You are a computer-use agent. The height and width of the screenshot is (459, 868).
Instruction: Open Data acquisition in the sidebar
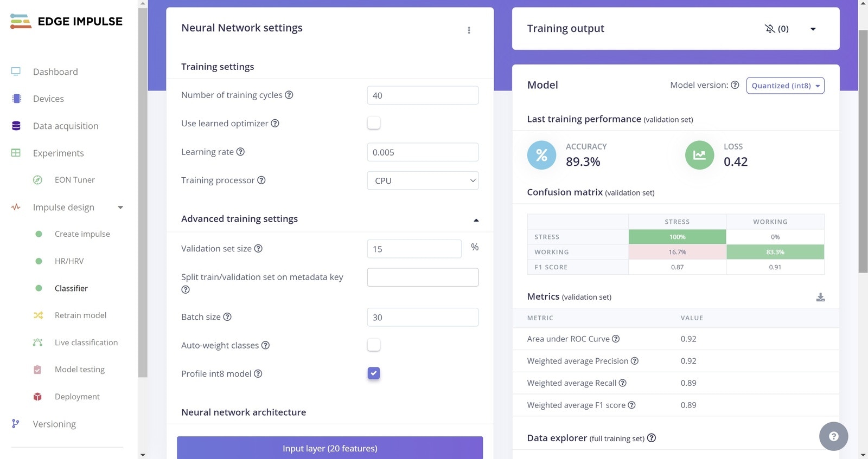[x=66, y=126]
